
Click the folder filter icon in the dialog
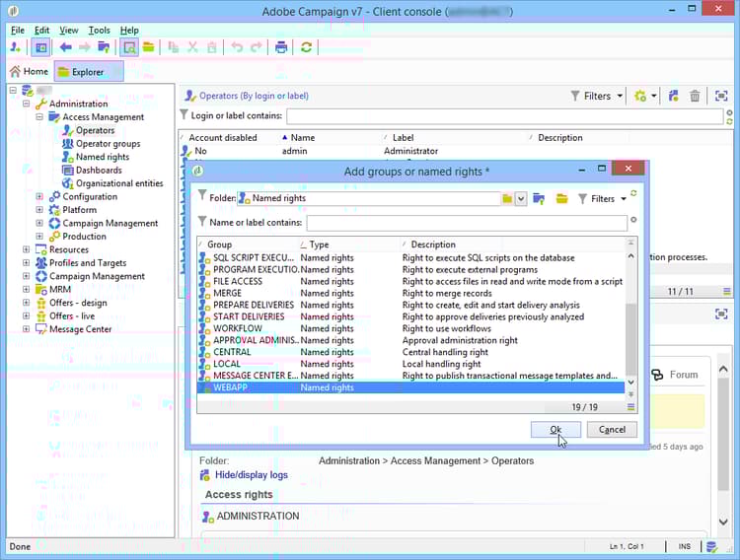[x=539, y=199]
